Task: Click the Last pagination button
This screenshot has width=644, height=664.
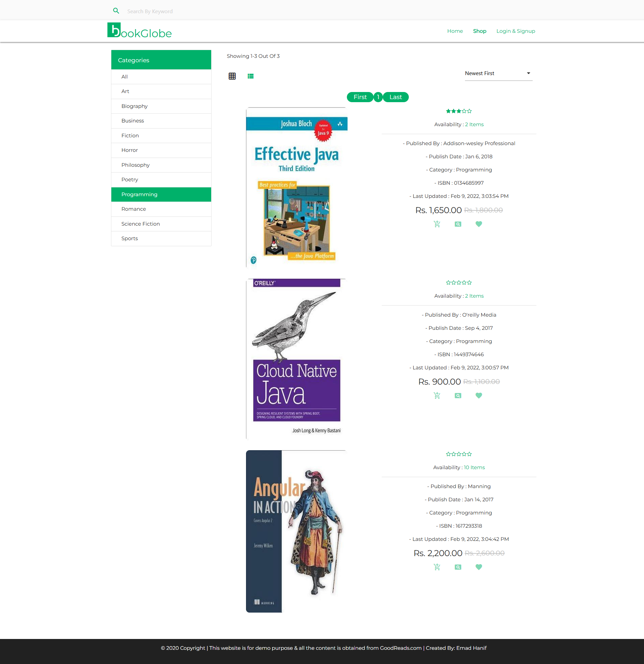Action: tap(395, 97)
